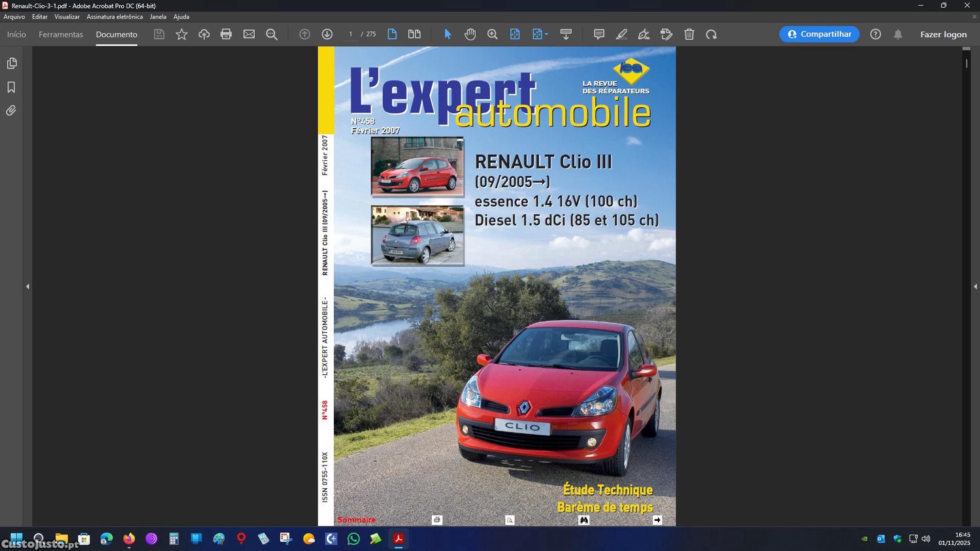The width and height of the screenshot is (980, 551).
Task: Switch to the Ferramentas tab
Action: pos(61,35)
